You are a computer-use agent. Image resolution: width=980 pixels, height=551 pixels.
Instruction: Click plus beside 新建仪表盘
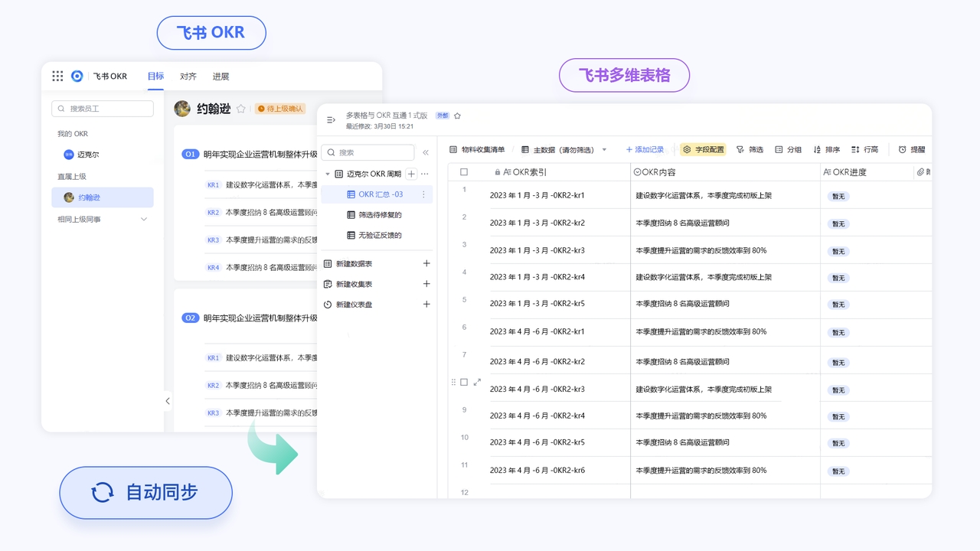426,305
